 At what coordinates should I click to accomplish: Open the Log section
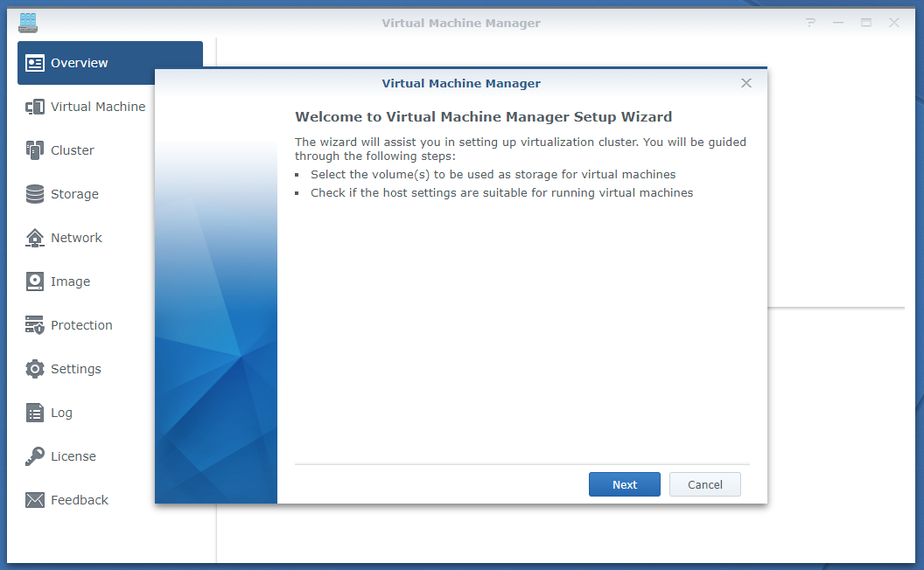tap(61, 413)
